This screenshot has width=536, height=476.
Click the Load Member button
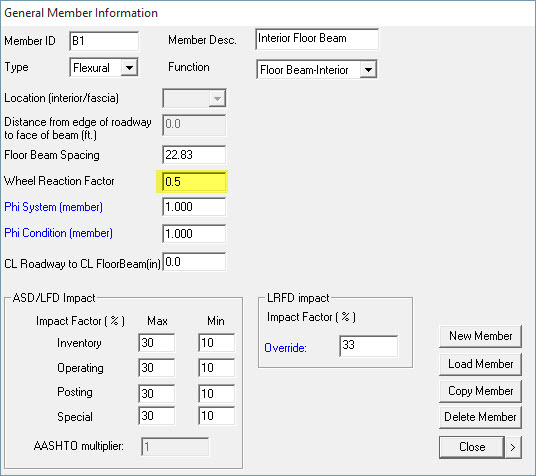(480, 364)
